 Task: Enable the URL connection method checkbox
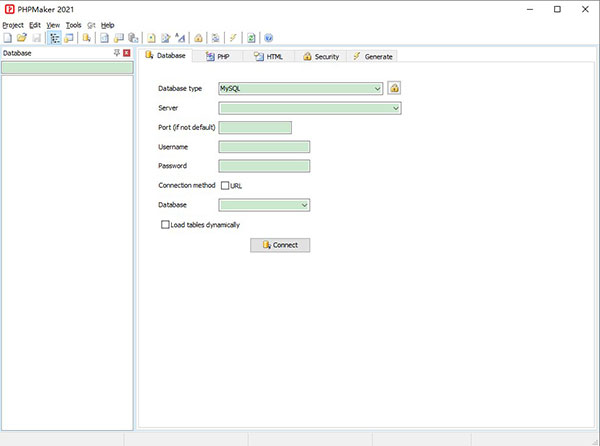pyautogui.click(x=225, y=185)
